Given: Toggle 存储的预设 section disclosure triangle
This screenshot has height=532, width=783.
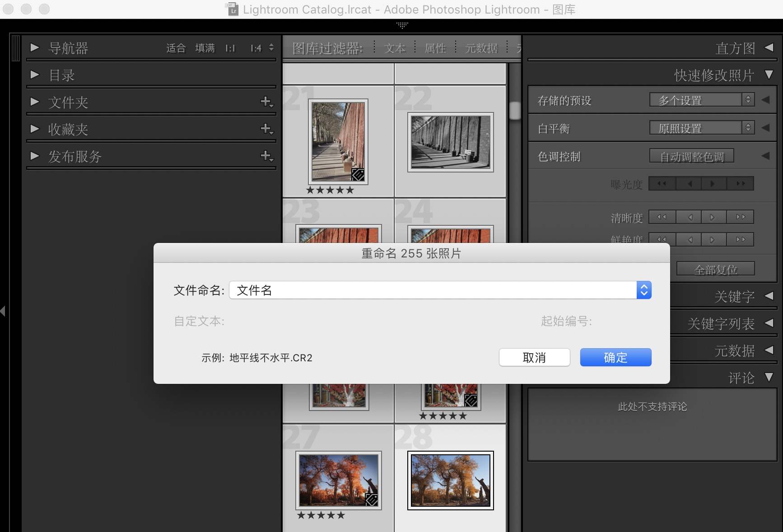Looking at the screenshot, I should point(765,100).
